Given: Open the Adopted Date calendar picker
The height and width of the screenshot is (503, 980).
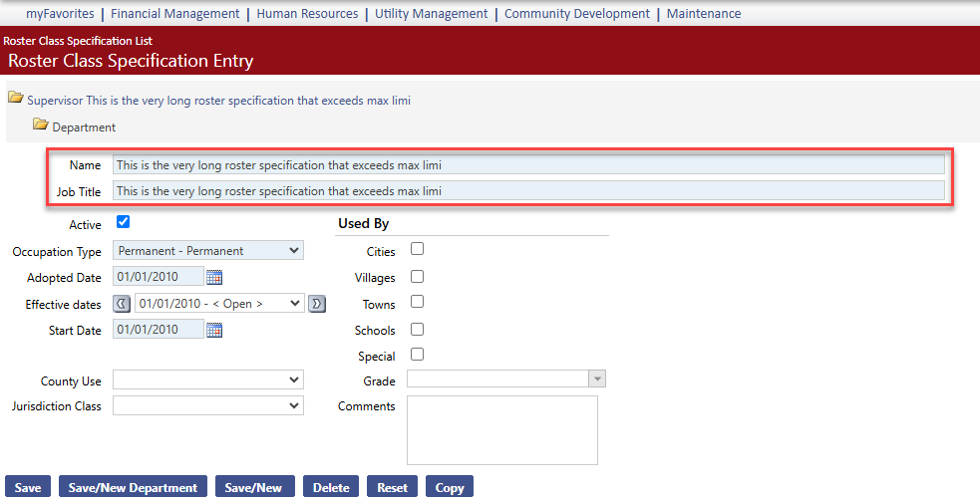Looking at the screenshot, I should pos(214,277).
